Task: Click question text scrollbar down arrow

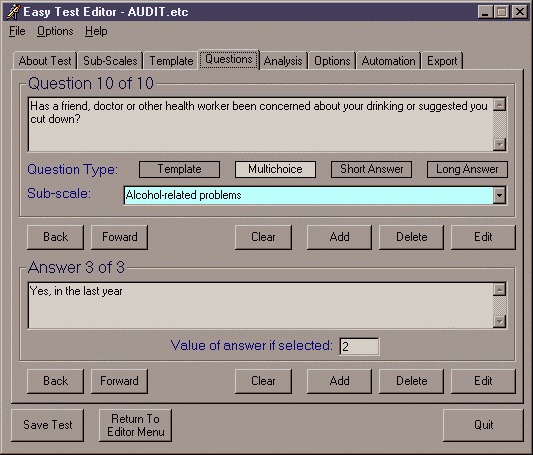Action: tap(499, 144)
